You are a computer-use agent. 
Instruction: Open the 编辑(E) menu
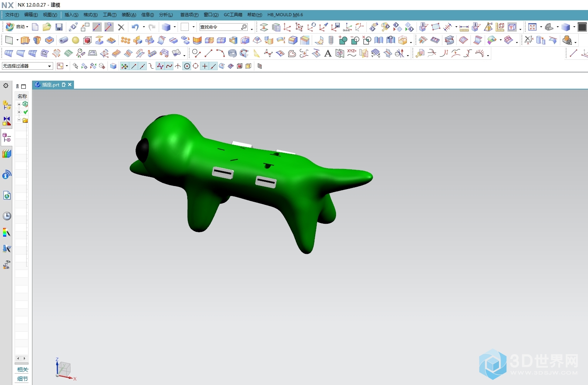click(x=31, y=15)
